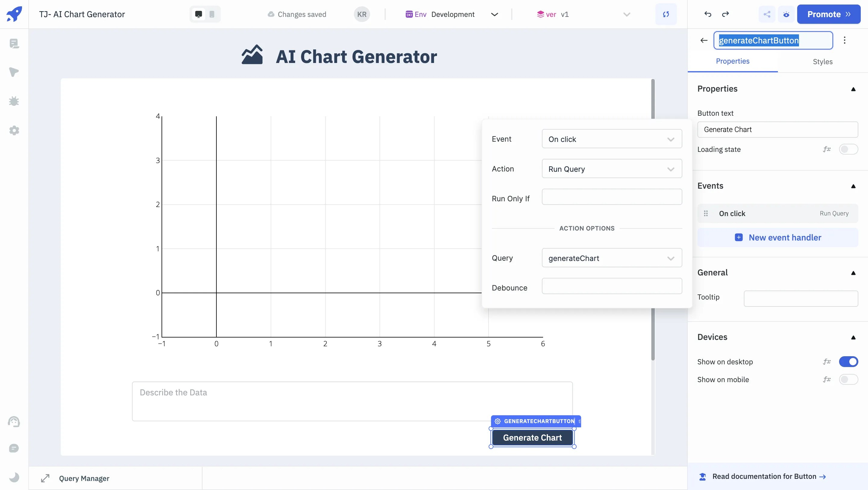Enable the Loading state toggle
Viewport: 868px width, 490px height.
click(848, 149)
